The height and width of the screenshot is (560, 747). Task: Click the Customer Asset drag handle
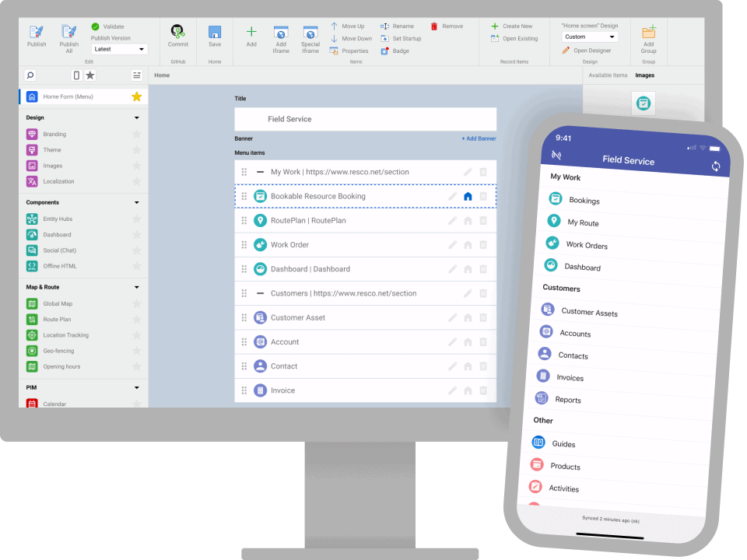[x=244, y=317]
